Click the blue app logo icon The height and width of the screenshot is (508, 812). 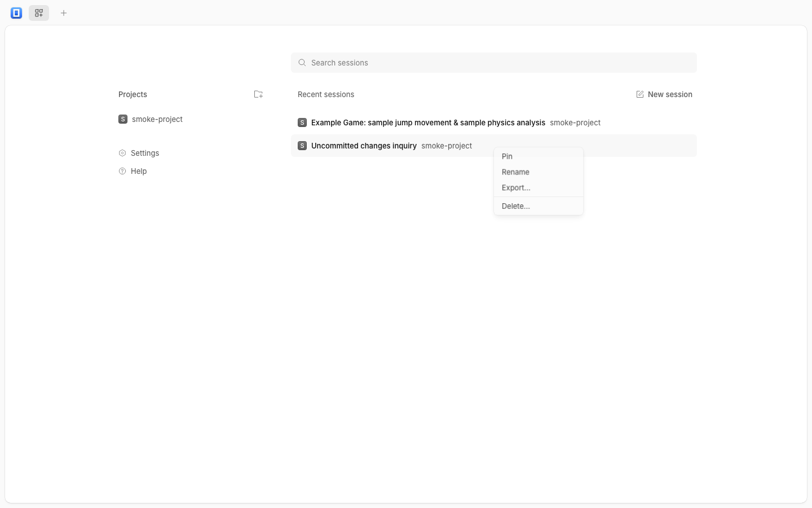click(x=16, y=13)
